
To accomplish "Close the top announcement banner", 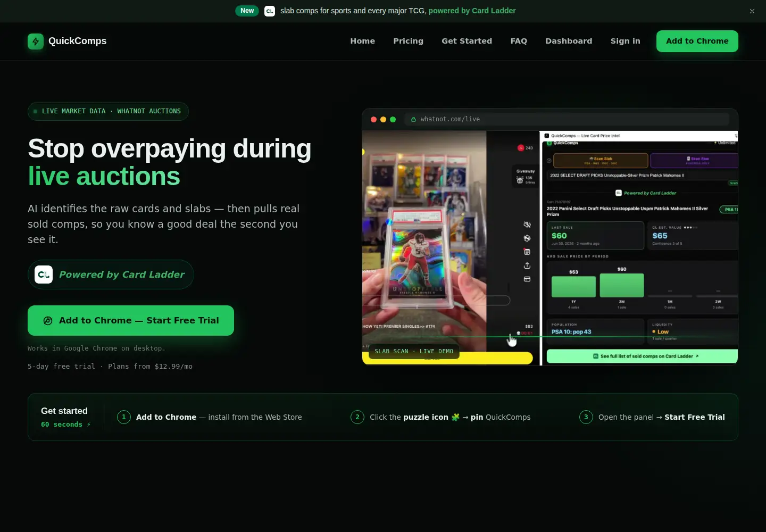I will click(752, 11).
